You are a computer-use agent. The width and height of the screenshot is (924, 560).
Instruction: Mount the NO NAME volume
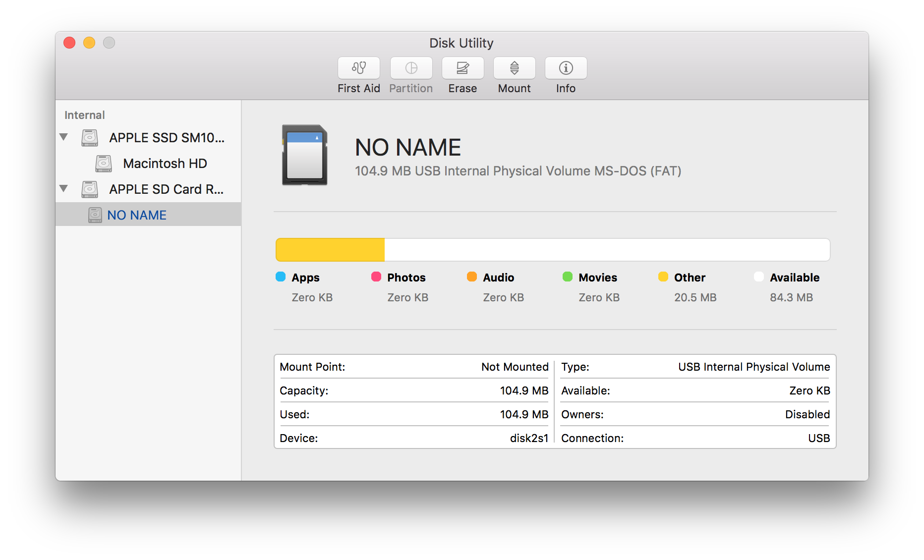click(x=514, y=68)
